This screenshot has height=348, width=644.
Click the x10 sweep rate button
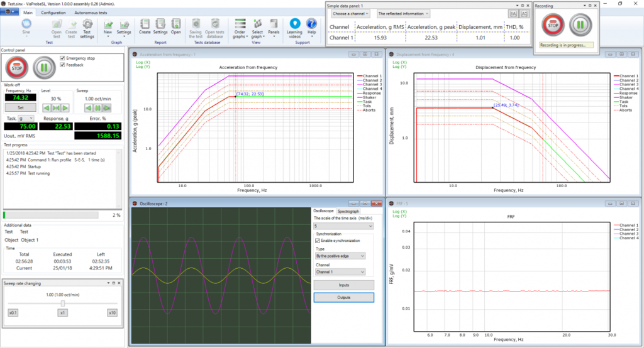112,312
